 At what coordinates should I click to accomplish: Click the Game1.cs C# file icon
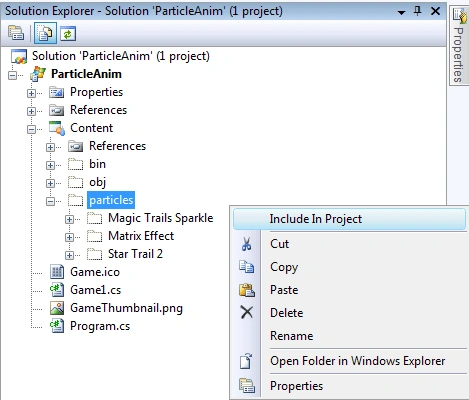click(x=57, y=290)
